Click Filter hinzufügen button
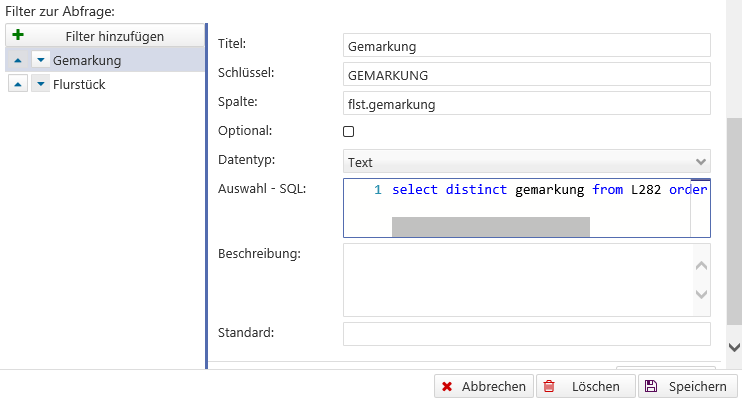Screen dimensions: 742x398 (105, 35)
